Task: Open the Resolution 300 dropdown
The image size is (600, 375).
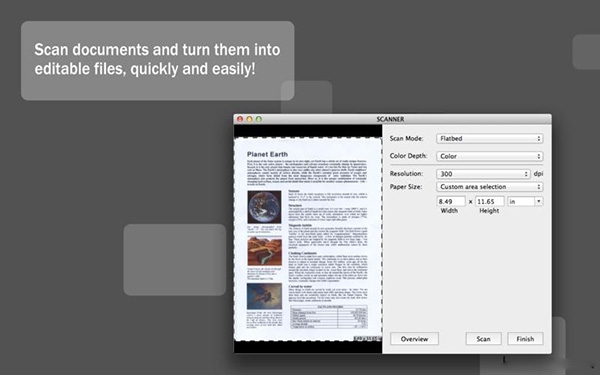Action: point(483,174)
